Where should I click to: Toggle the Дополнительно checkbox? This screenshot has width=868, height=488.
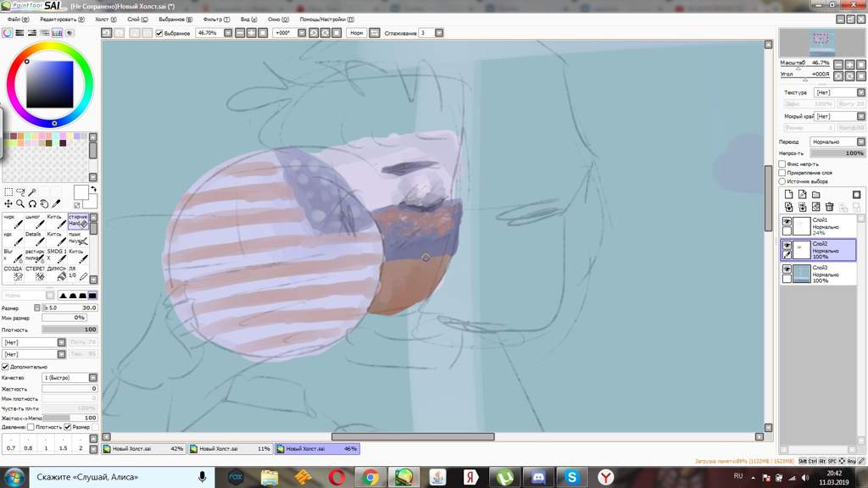coord(5,367)
